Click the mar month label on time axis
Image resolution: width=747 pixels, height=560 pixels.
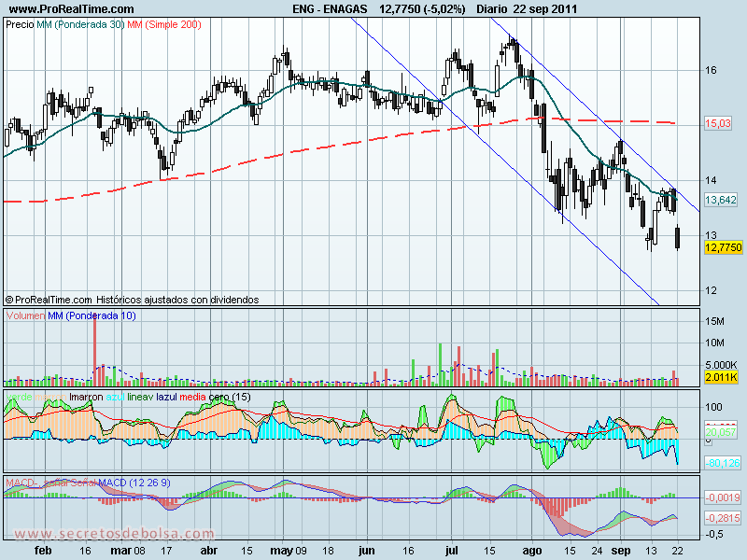pos(121,551)
